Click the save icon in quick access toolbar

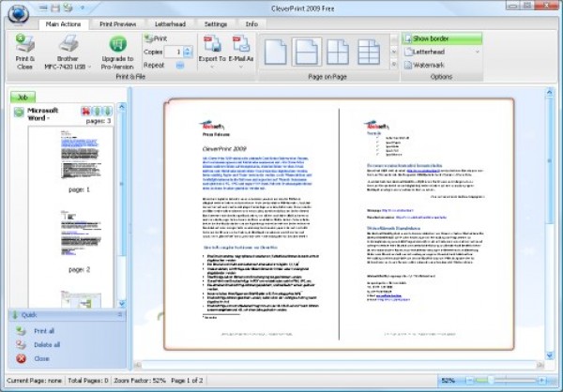[x=55, y=8]
